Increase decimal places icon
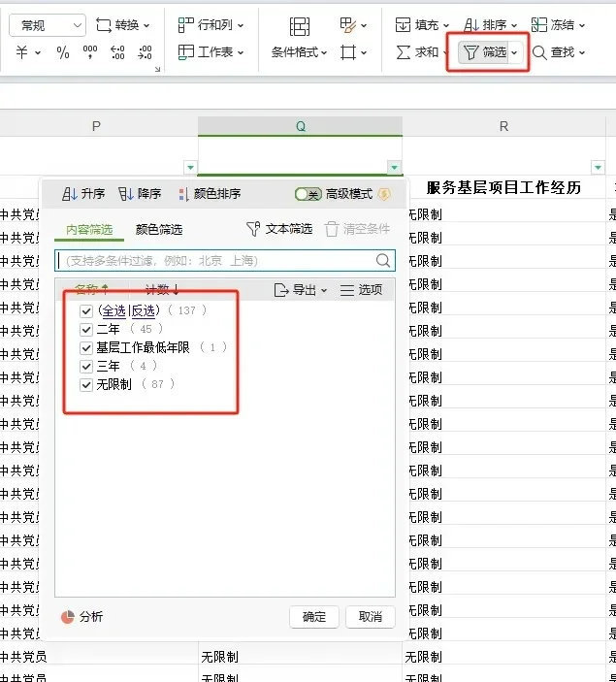The width and height of the screenshot is (616, 682). [117, 52]
